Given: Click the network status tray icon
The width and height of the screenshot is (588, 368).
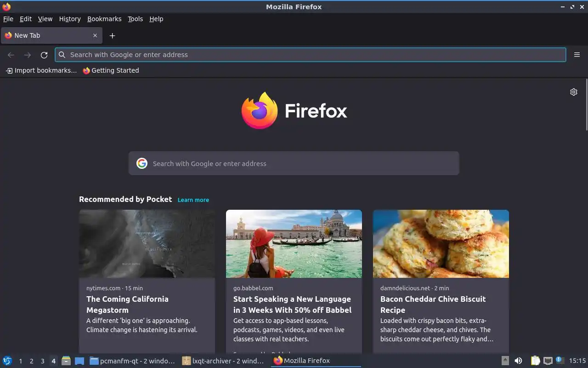Looking at the screenshot, I should (548, 361).
